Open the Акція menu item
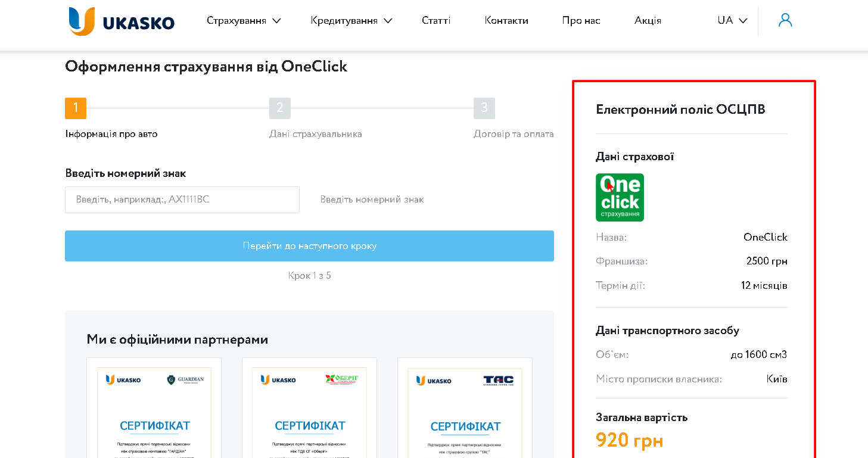Image resolution: width=868 pixels, height=458 pixels. pos(648,21)
